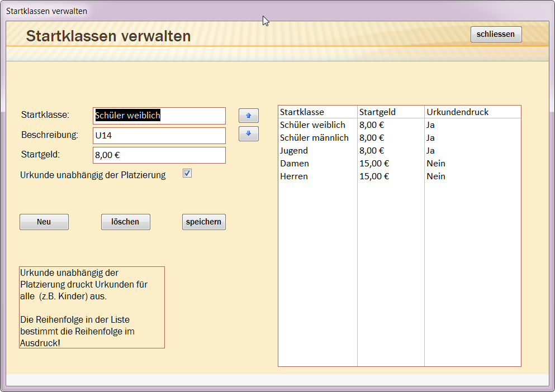
Task: Toggle Urkunde unabhängig der Platzierung checkbox
Action: [x=187, y=174]
